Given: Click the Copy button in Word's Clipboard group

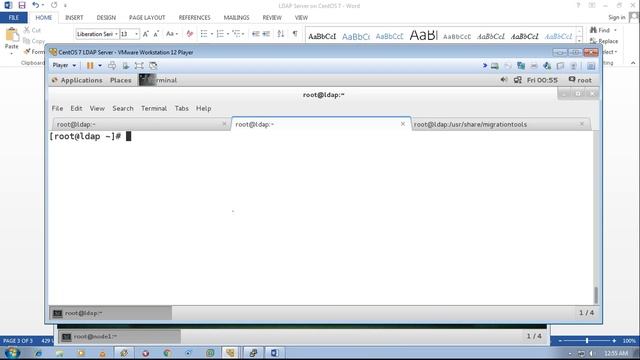Looking at the screenshot, I should (33, 41).
